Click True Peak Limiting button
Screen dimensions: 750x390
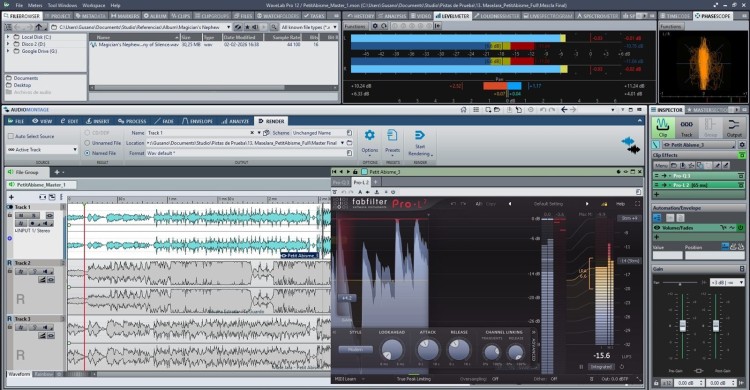click(x=414, y=379)
